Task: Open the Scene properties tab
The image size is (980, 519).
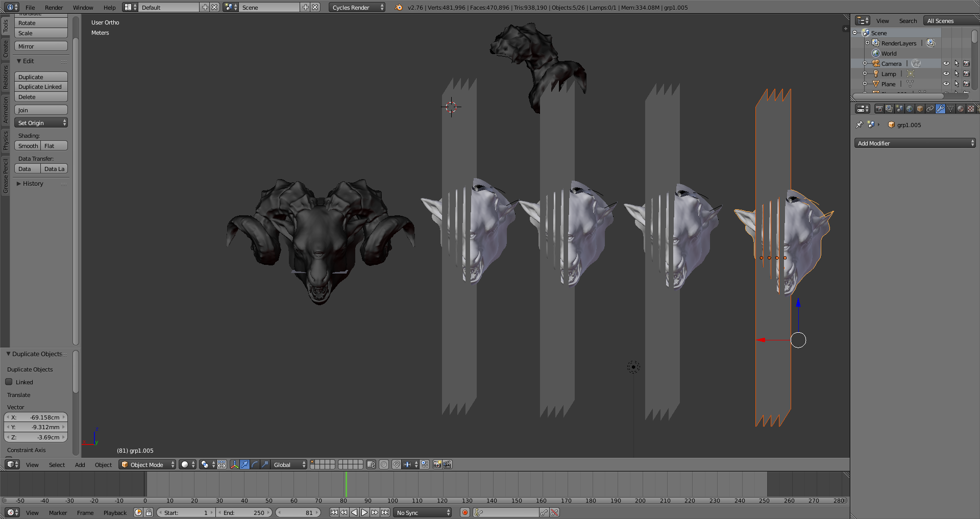Action: click(x=899, y=109)
